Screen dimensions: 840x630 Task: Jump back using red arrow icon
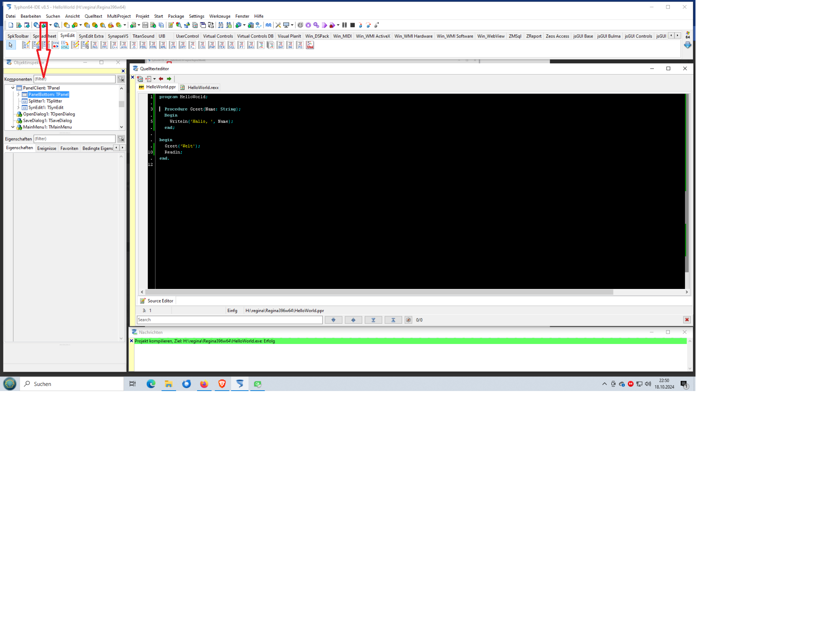161,79
